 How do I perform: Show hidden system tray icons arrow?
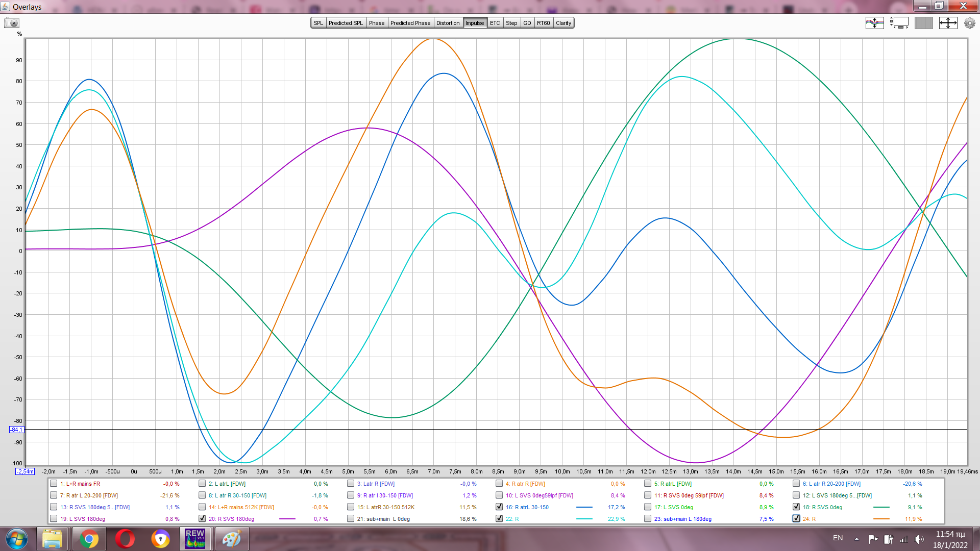click(856, 539)
